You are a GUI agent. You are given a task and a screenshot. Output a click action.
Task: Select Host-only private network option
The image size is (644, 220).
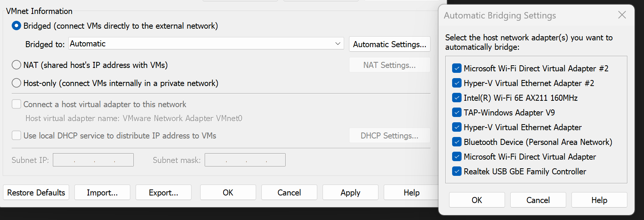coord(16,83)
